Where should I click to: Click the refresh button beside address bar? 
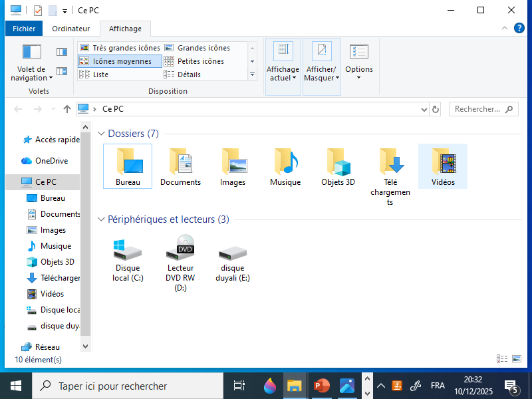click(436, 109)
